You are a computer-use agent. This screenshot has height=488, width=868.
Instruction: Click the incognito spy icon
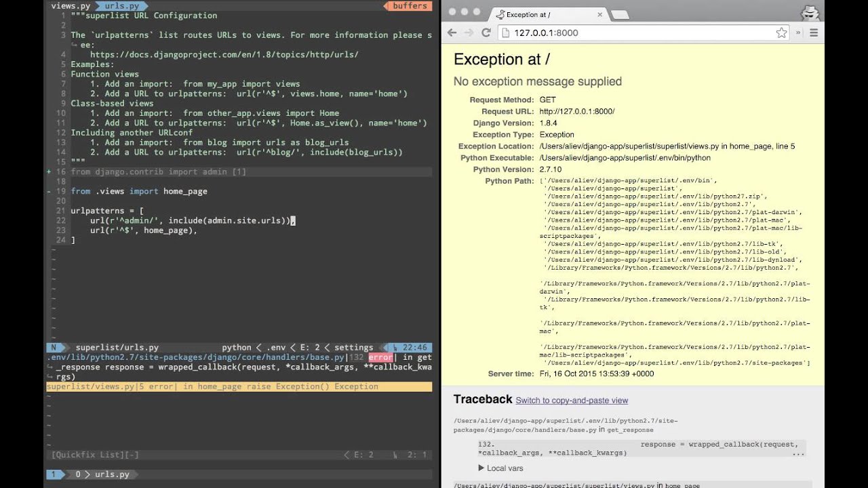click(810, 12)
